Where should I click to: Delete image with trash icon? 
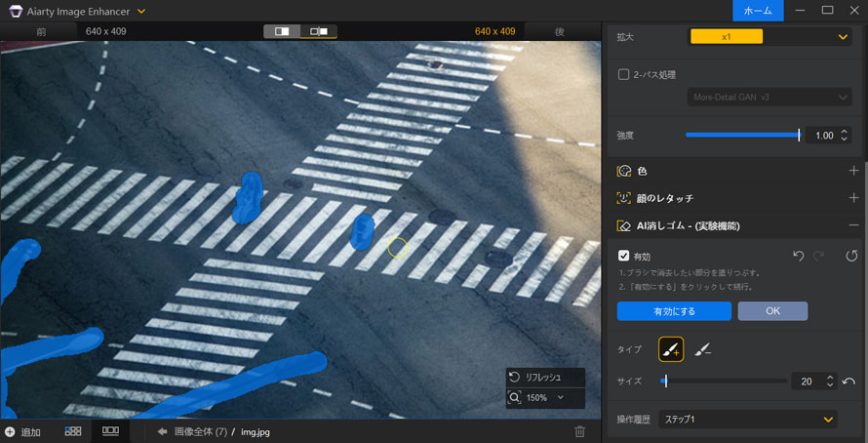point(579,431)
